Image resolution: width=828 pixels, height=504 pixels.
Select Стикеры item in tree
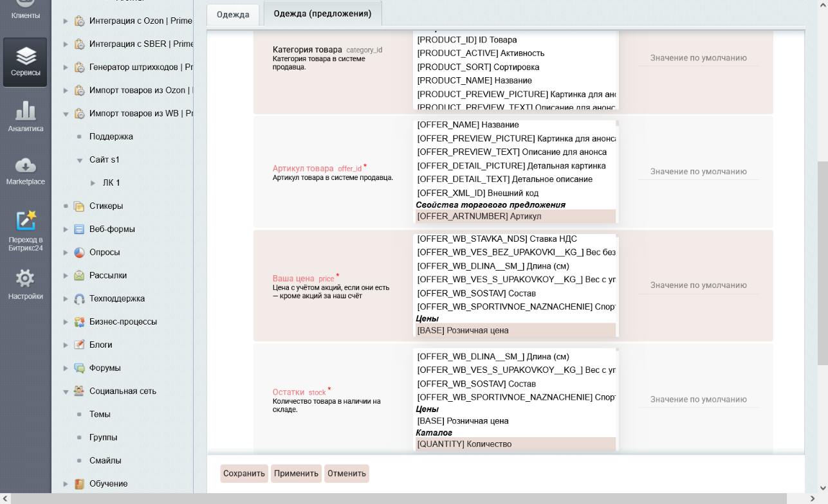pos(106,206)
